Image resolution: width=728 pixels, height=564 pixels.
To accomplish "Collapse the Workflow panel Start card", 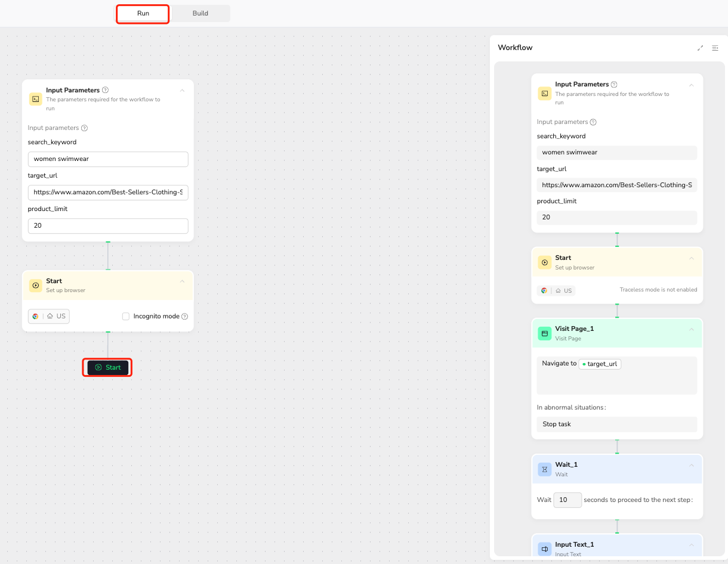I will point(692,258).
